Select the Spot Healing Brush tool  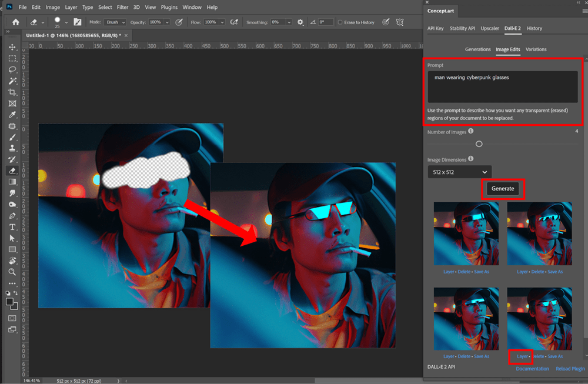tap(12, 126)
